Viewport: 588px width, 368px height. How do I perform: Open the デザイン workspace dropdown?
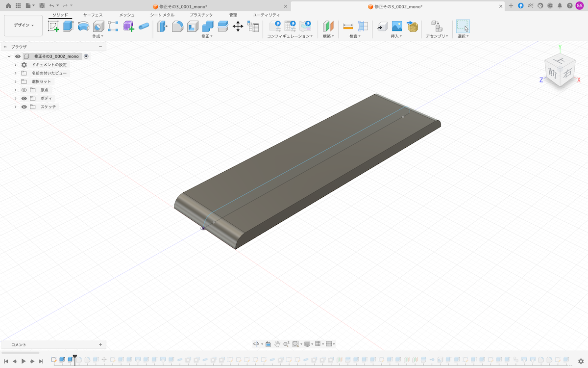coord(24,26)
